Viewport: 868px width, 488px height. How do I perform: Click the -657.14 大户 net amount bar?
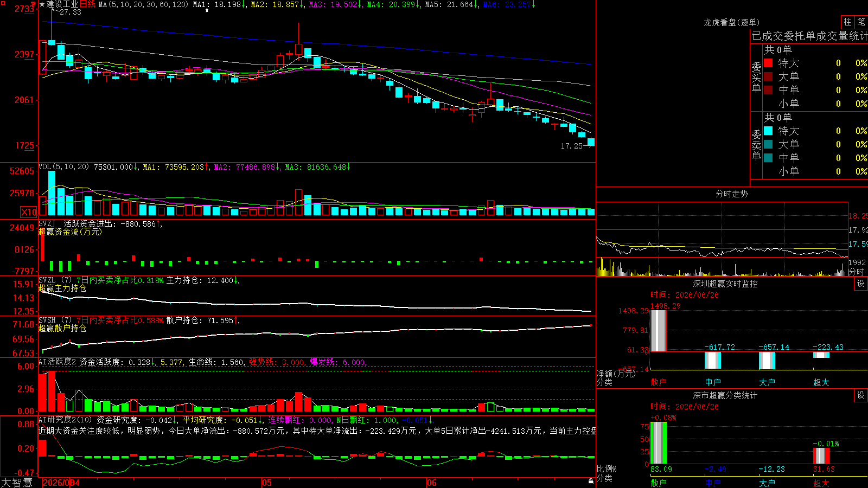pos(767,361)
